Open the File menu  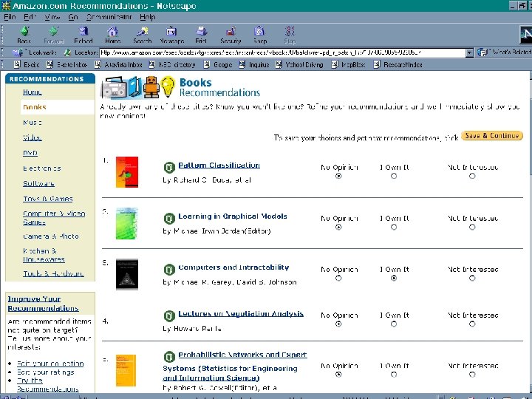[x=10, y=17]
